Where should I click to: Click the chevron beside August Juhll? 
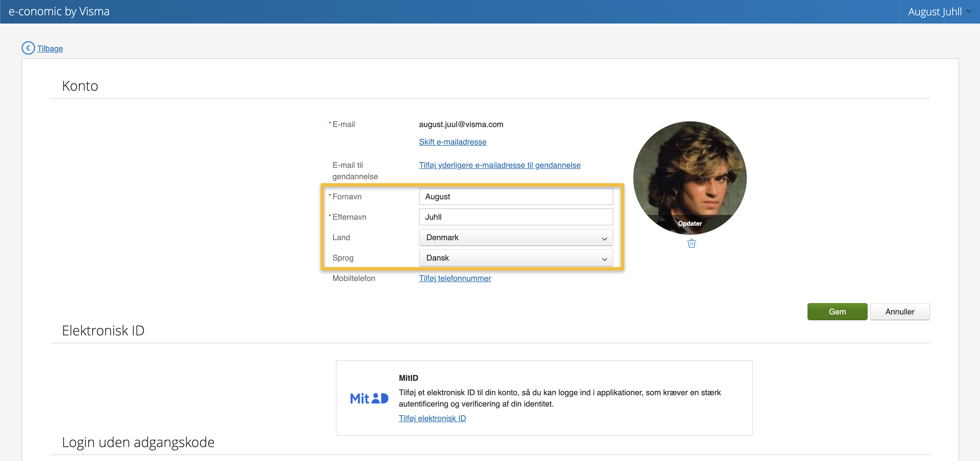click(x=969, y=11)
